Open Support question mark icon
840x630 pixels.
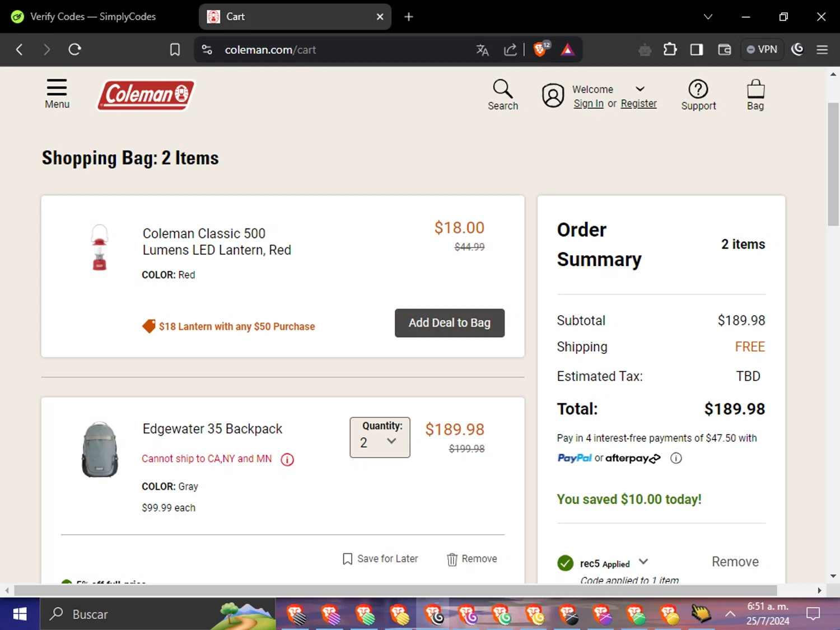click(x=698, y=95)
